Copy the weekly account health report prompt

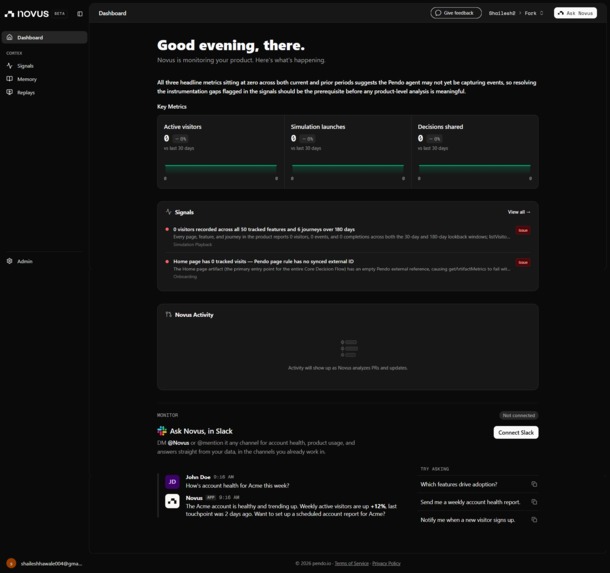click(x=534, y=502)
